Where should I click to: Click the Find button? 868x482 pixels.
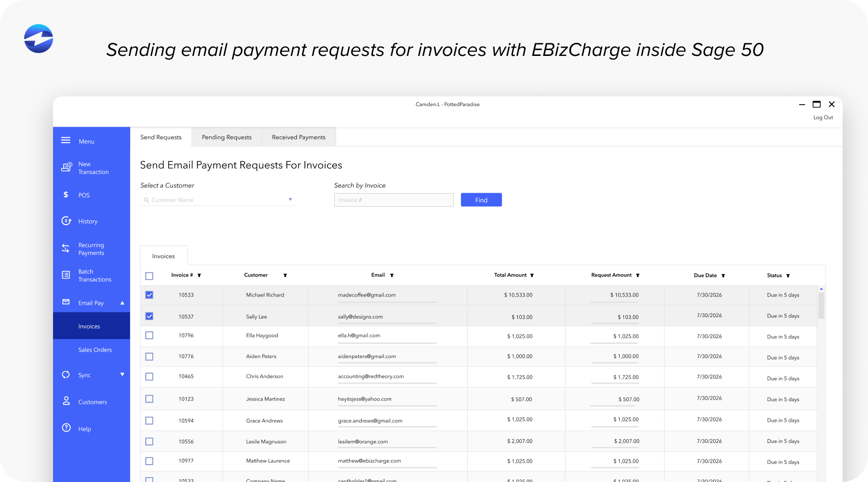(x=481, y=200)
